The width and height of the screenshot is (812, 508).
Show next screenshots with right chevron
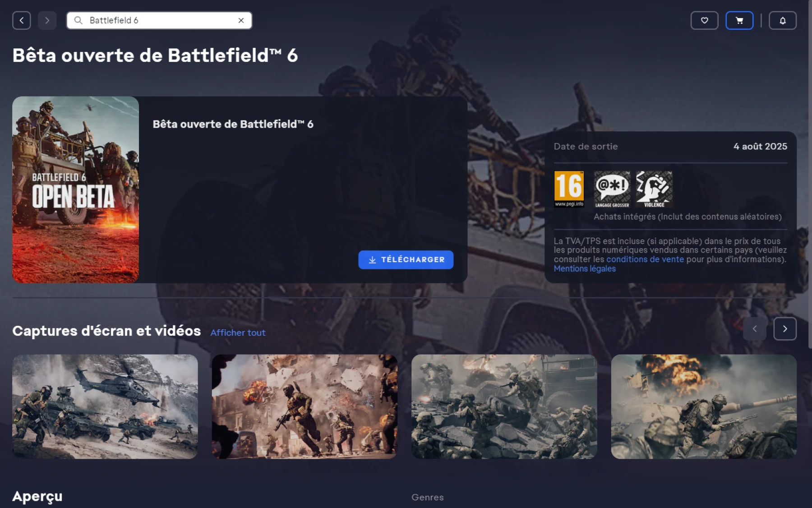[x=785, y=329]
